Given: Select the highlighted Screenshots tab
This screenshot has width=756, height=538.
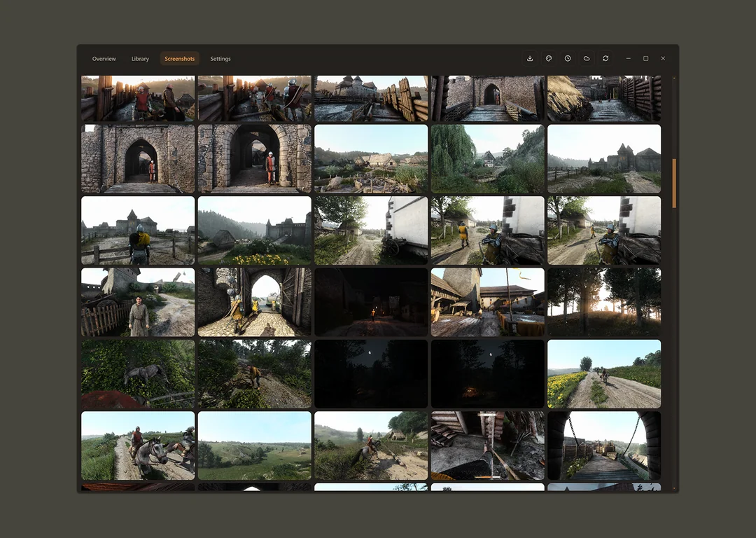Looking at the screenshot, I should point(180,59).
